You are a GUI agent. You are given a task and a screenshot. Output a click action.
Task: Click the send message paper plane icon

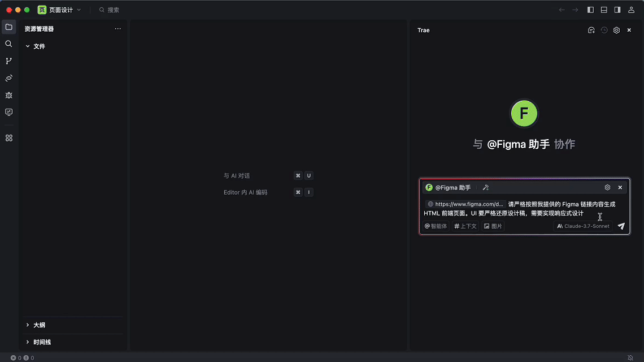[x=621, y=226]
